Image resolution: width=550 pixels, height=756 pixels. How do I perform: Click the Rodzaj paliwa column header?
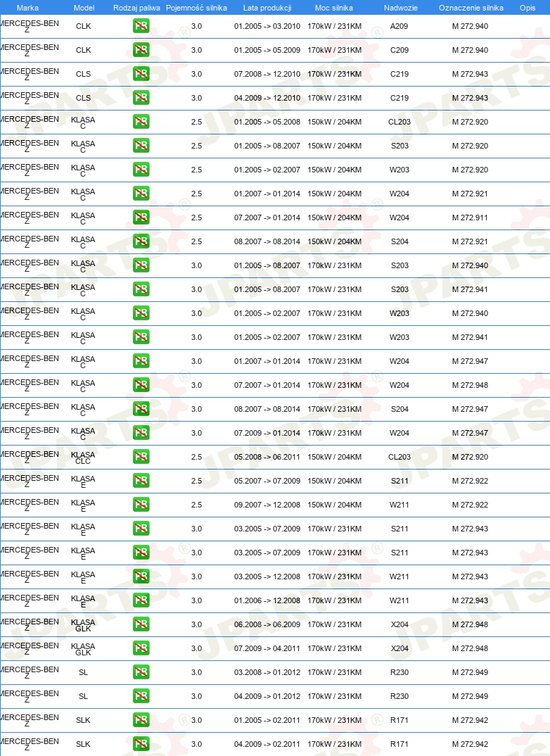[136, 8]
